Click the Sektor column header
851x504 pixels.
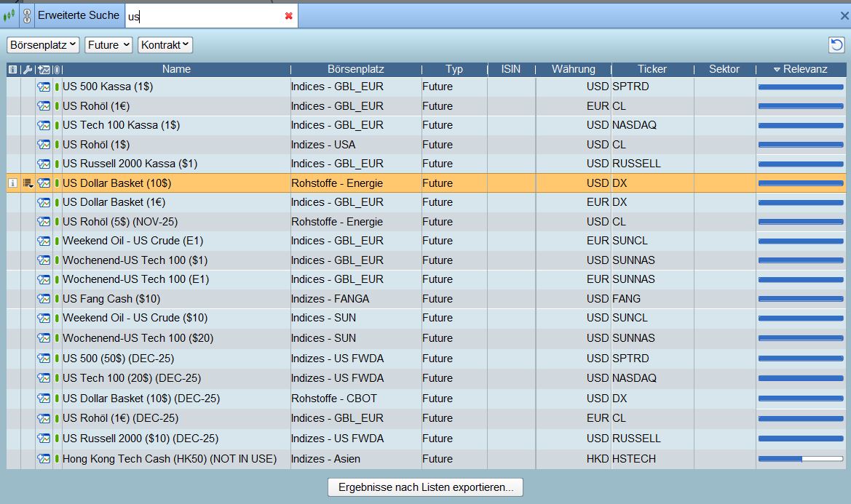(724, 69)
